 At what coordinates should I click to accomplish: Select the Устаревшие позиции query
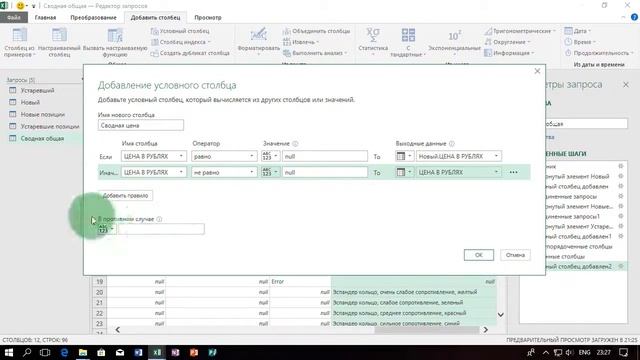(x=50, y=127)
